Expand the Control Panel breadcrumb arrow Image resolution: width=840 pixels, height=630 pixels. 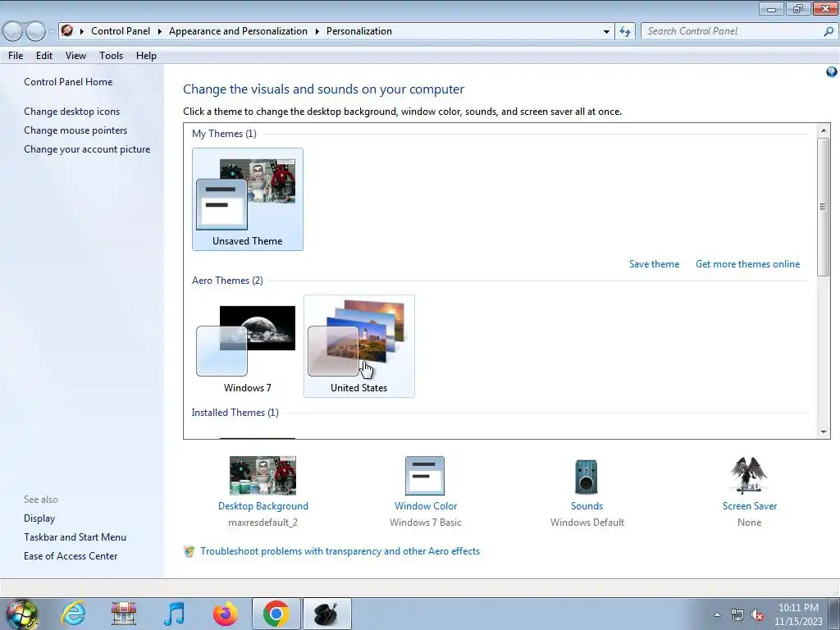160,32
